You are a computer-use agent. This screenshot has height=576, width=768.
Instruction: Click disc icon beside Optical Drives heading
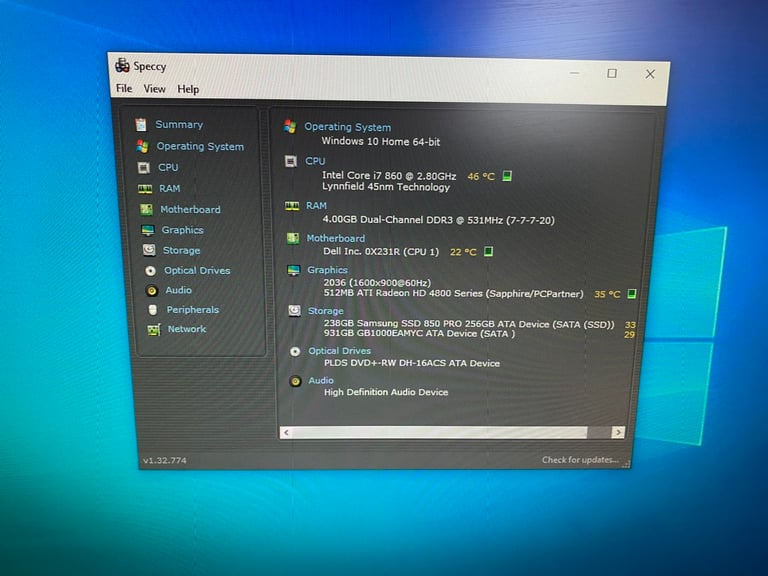(295, 351)
